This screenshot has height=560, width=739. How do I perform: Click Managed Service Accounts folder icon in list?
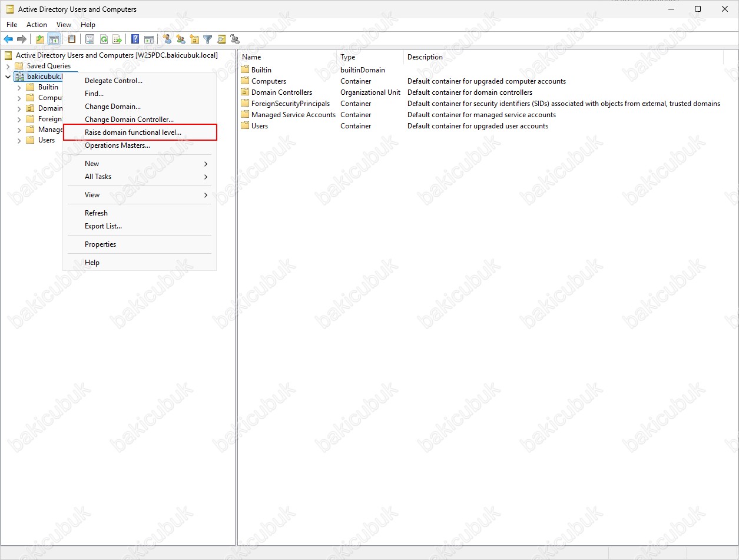click(246, 114)
